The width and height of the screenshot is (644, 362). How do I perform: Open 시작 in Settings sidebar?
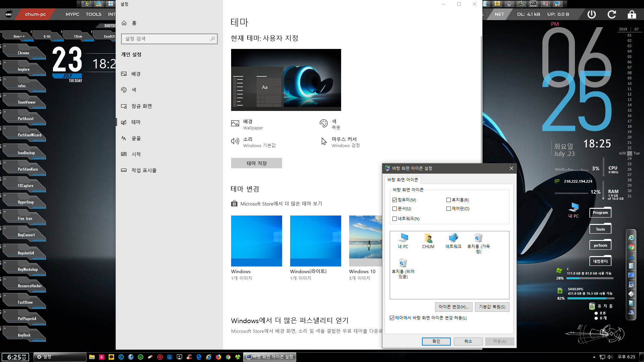tap(169, 154)
